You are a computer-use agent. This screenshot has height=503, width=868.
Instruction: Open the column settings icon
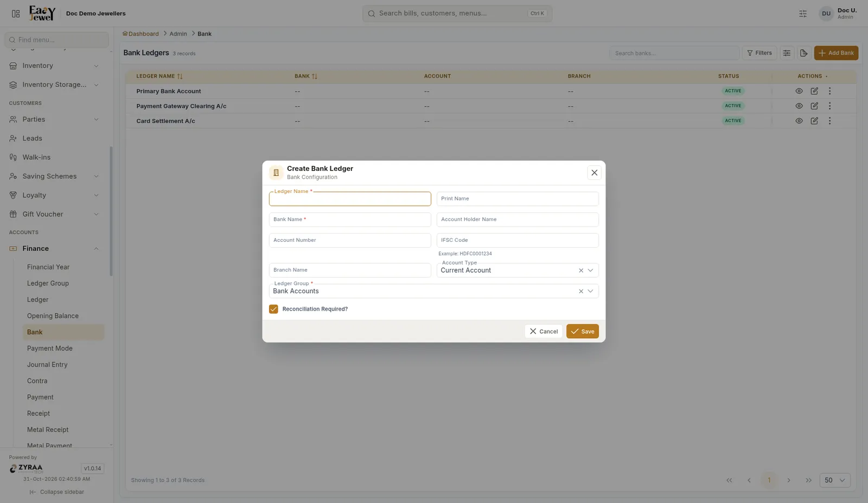pyautogui.click(x=787, y=53)
